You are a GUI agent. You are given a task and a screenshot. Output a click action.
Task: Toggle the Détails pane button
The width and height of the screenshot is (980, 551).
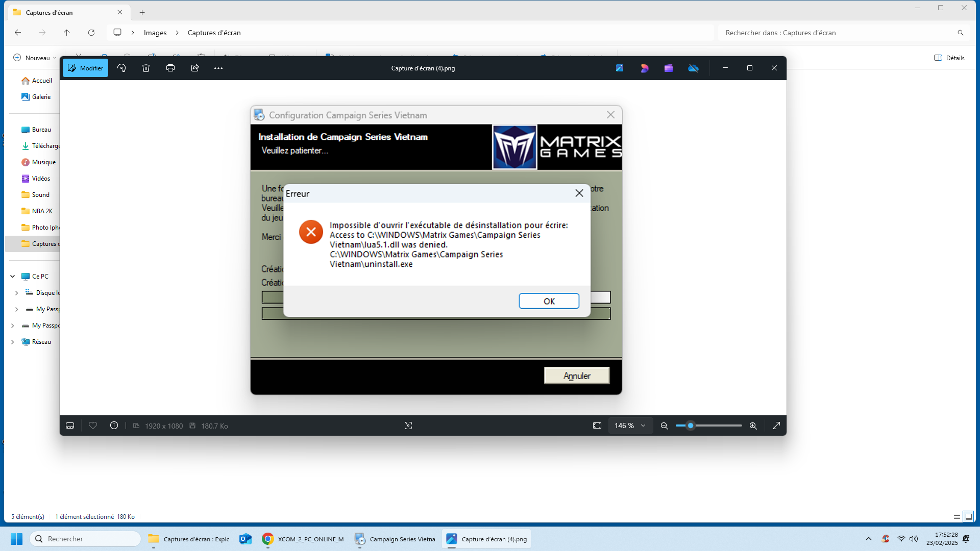[x=949, y=58]
